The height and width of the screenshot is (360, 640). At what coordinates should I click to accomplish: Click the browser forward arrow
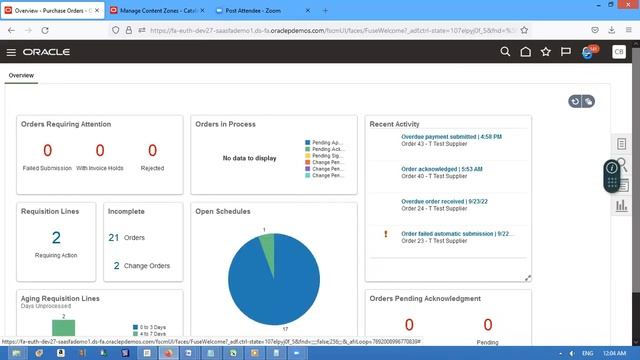[x=28, y=30]
